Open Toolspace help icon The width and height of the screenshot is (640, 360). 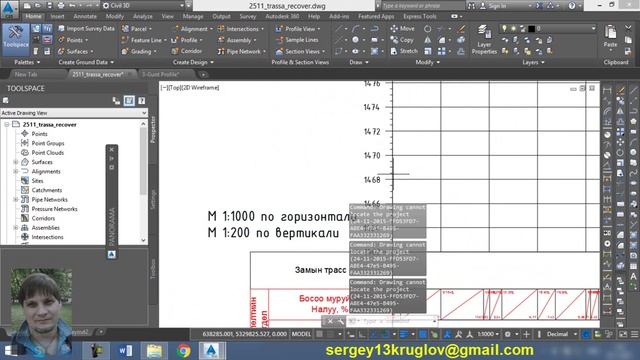[x=141, y=100]
